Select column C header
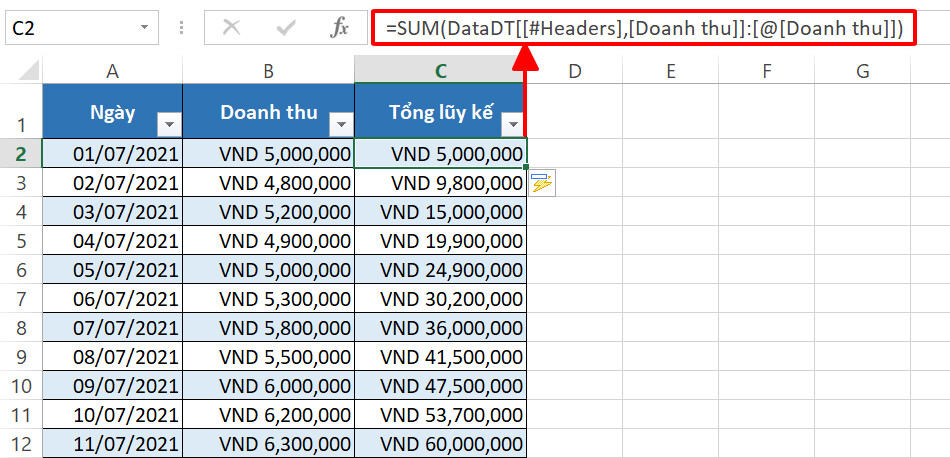The height and width of the screenshot is (458, 950). pos(440,71)
